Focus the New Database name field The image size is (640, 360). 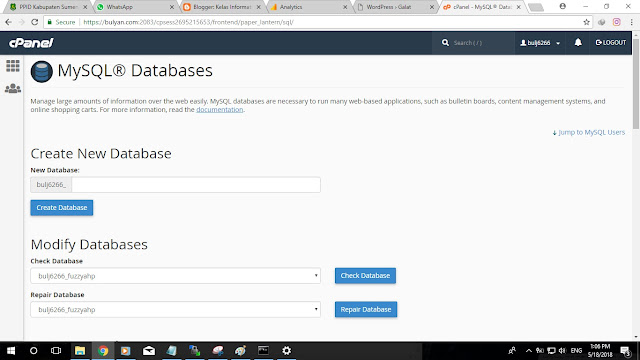click(196, 185)
